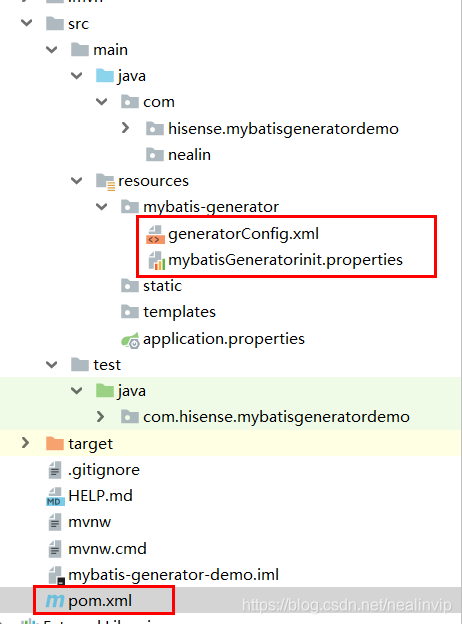Open HELP.md file name

pos(100,496)
